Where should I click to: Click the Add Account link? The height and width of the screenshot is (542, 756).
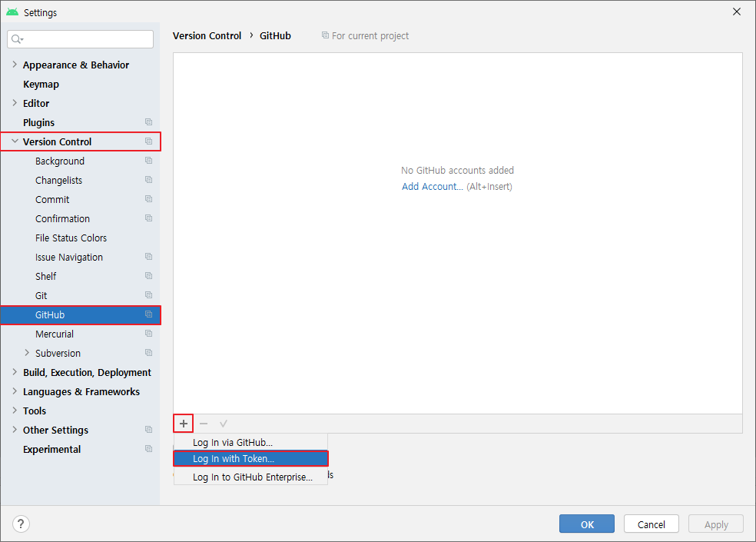[433, 187]
